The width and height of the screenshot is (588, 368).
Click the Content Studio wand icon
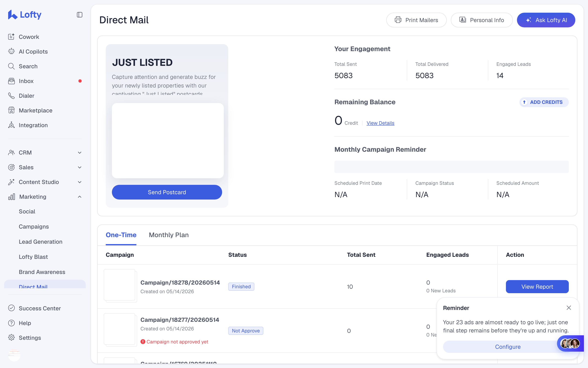coord(11,182)
